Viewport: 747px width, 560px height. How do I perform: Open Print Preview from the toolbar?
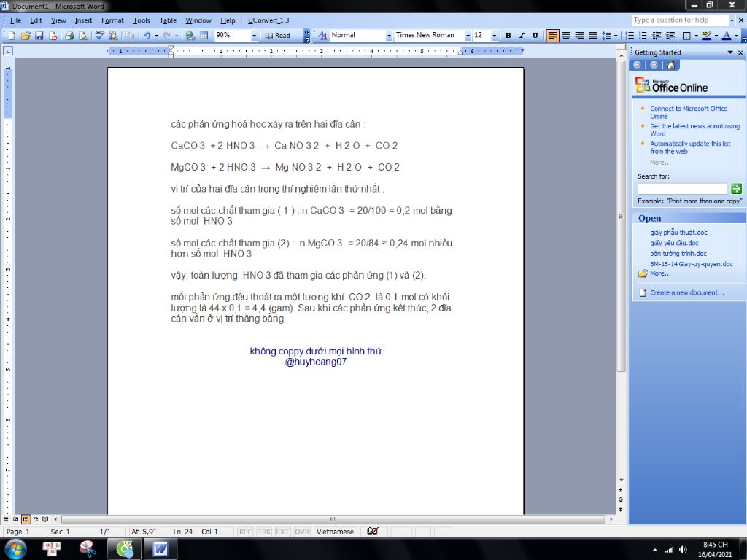(83, 36)
